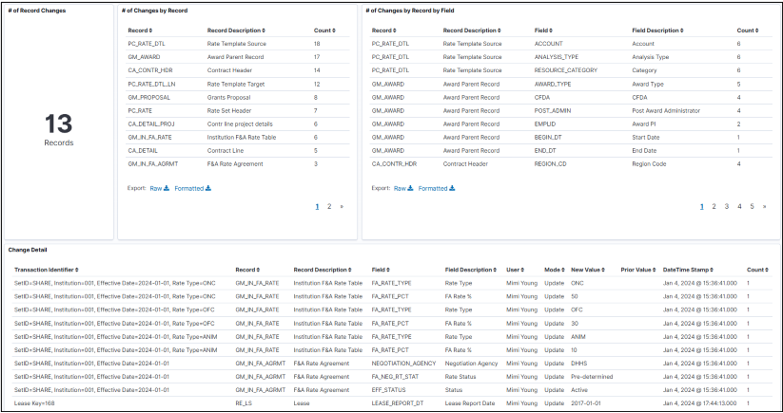The height and width of the screenshot is (413, 783).
Task: Sort Change Detail by Mode column
Action: [554, 270]
